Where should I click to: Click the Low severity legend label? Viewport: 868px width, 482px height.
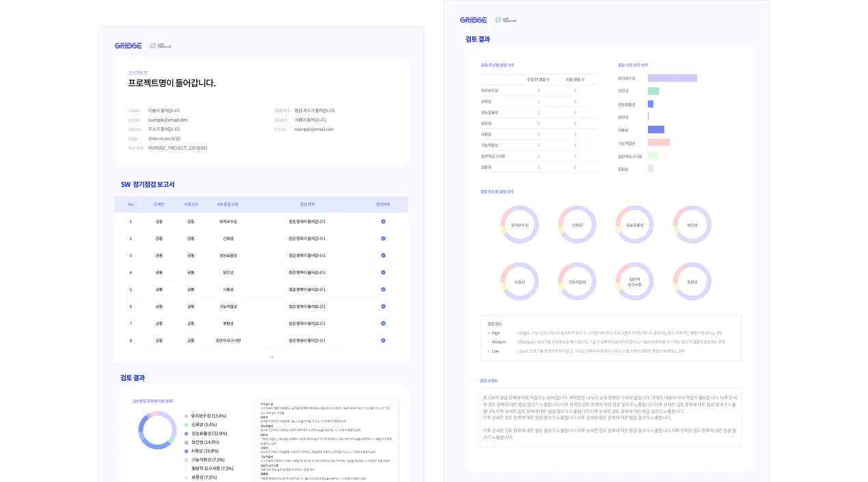[496, 351]
